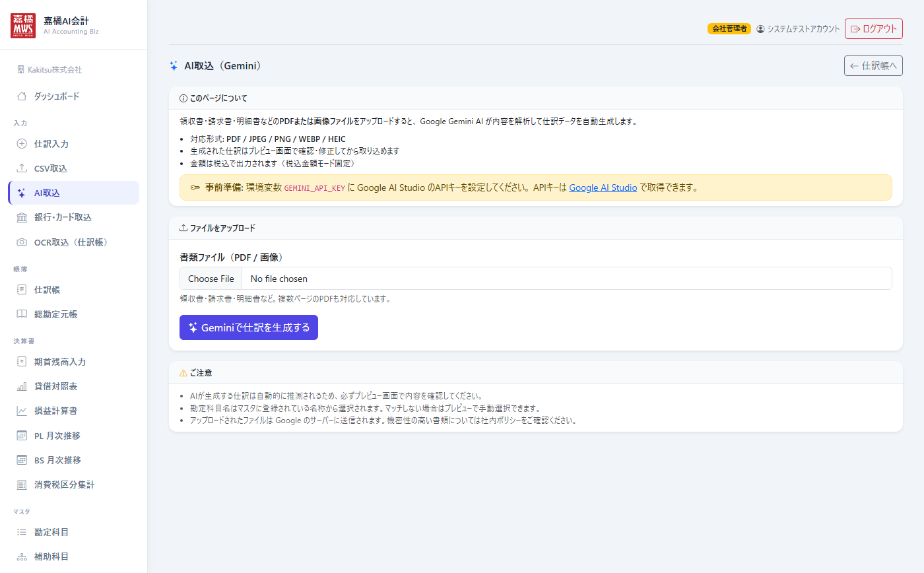Click the dashboard house icon
924x573 pixels.
(22, 96)
